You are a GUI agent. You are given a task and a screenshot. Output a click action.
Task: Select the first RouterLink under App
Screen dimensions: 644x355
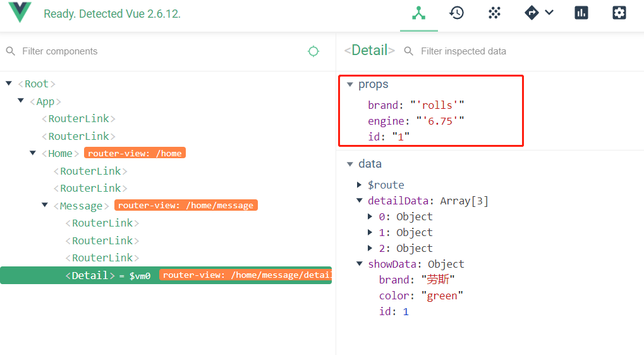point(78,119)
